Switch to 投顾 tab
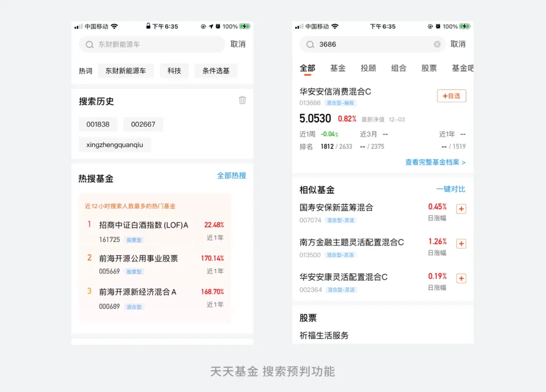This screenshot has height=392, width=546. pos(369,68)
